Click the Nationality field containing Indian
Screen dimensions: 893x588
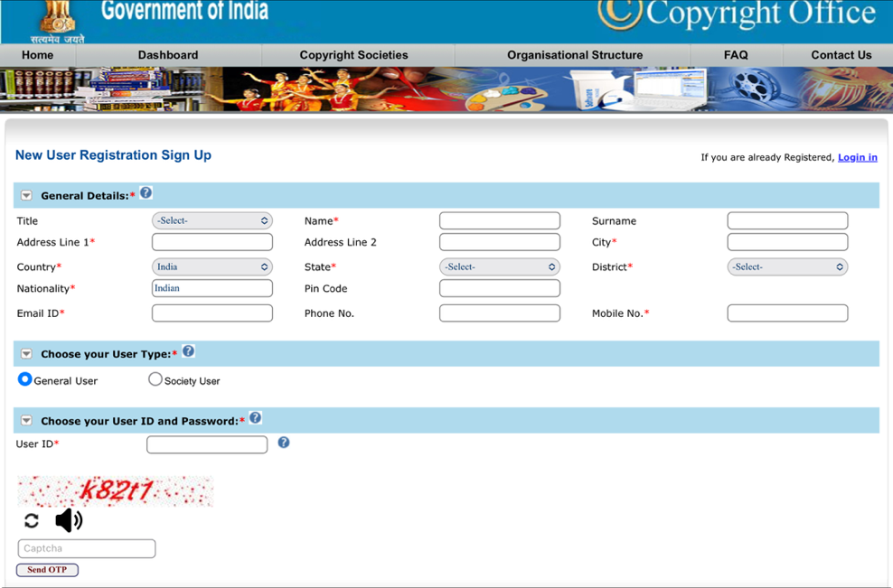click(x=211, y=288)
